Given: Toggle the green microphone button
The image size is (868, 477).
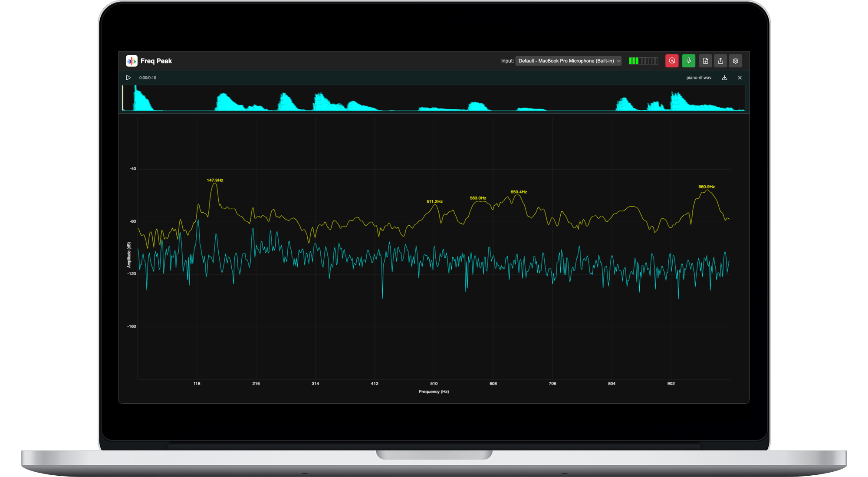Looking at the screenshot, I should (688, 61).
